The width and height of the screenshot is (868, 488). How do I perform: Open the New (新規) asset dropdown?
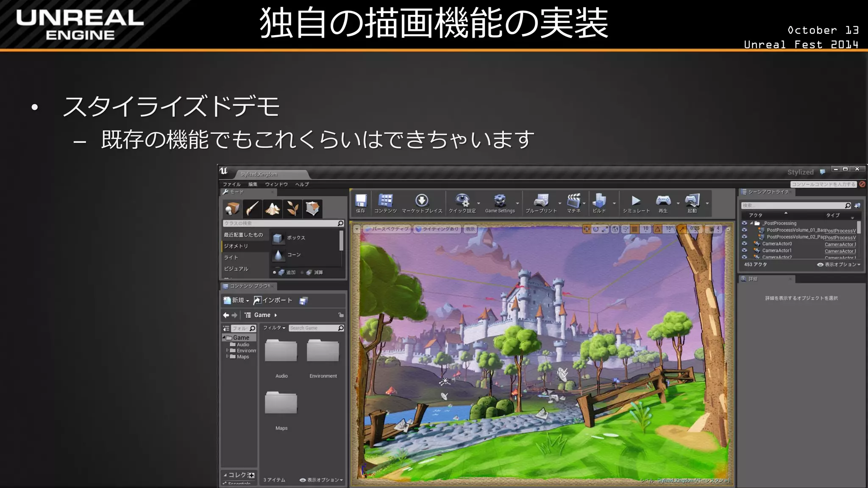point(236,300)
